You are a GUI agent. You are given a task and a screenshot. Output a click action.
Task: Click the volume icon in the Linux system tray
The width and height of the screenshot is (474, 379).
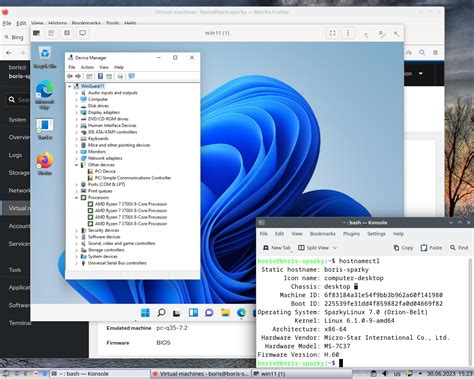384,374
